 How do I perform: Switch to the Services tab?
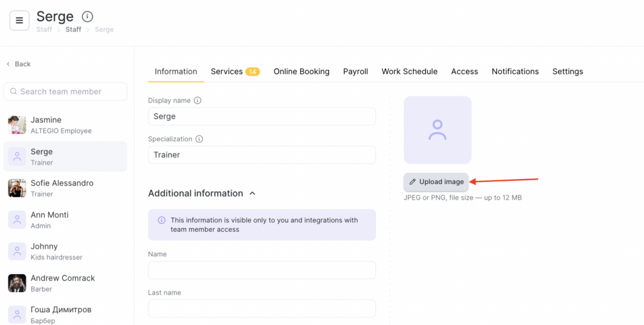pyautogui.click(x=235, y=72)
